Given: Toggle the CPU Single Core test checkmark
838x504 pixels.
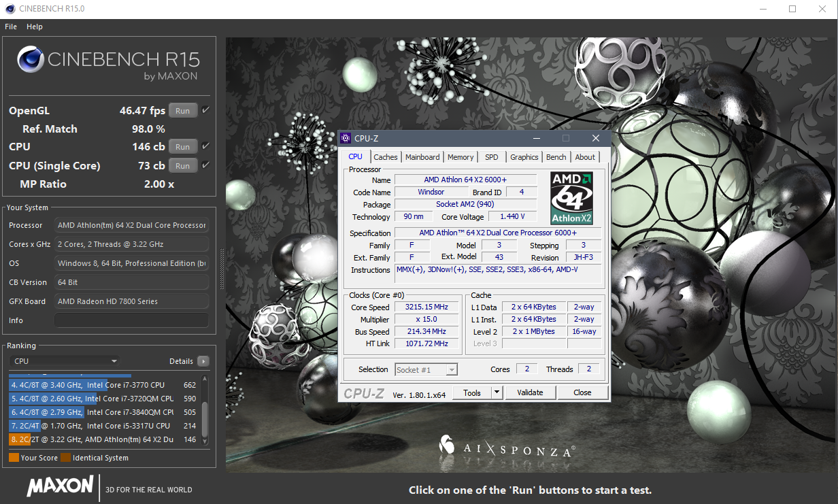Looking at the screenshot, I should point(205,165).
